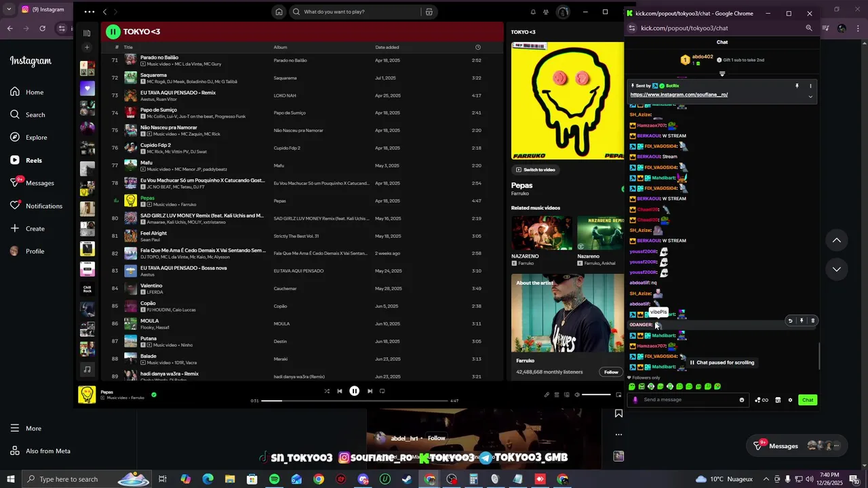Open the pinned Instagram soufiane__ro link

[679, 95]
